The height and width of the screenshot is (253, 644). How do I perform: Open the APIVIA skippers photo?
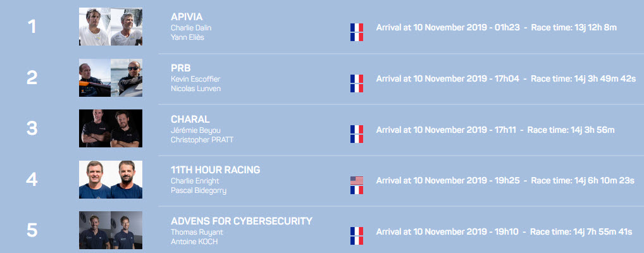(111, 27)
